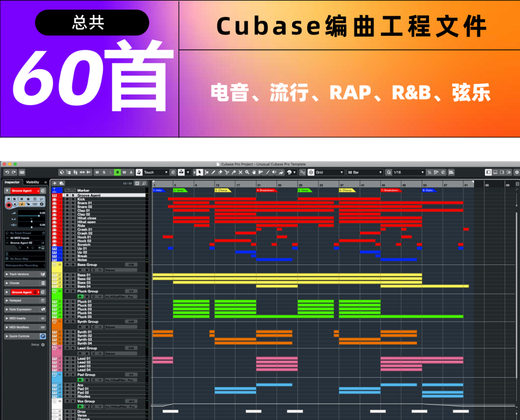Viewport: 520px width, 420px height.
Task: Click the Bass Group Volume parameter field
Action: point(121,270)
